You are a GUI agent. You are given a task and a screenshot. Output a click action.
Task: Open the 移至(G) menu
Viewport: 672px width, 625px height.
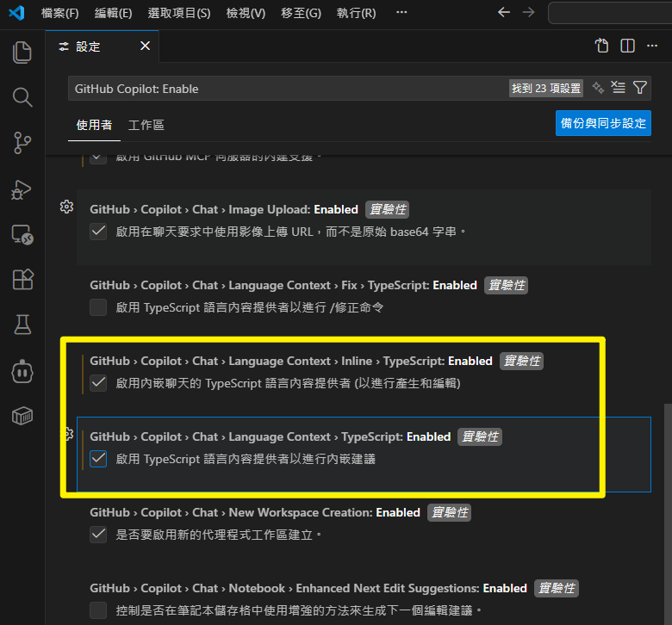[x=301, y=13]
